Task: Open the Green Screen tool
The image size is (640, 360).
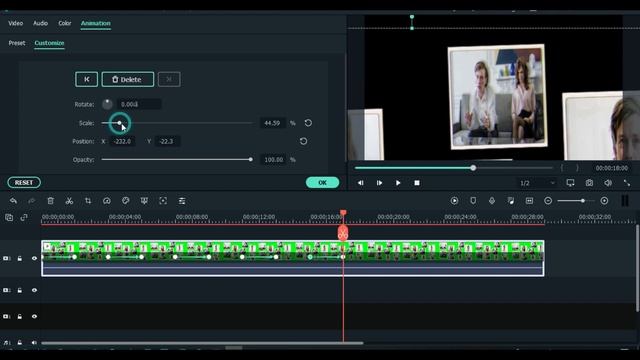Action: click(x=144, y=201)
